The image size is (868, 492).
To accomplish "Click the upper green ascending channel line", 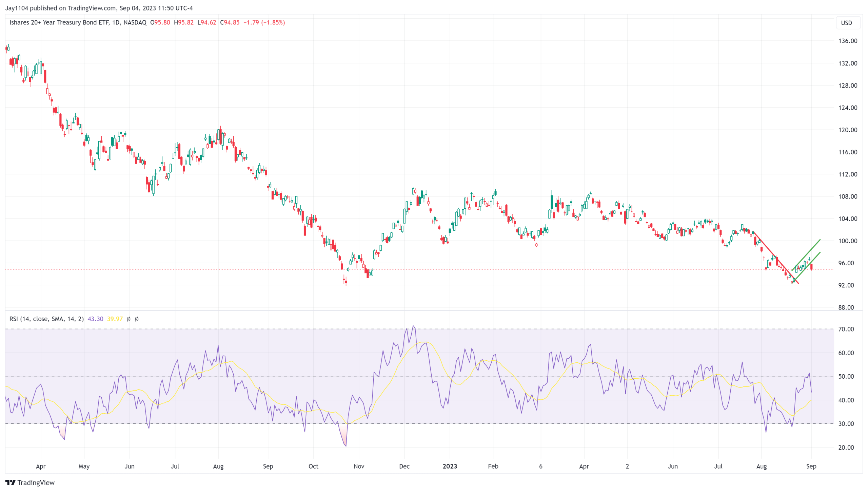I will tap(806, 255).
